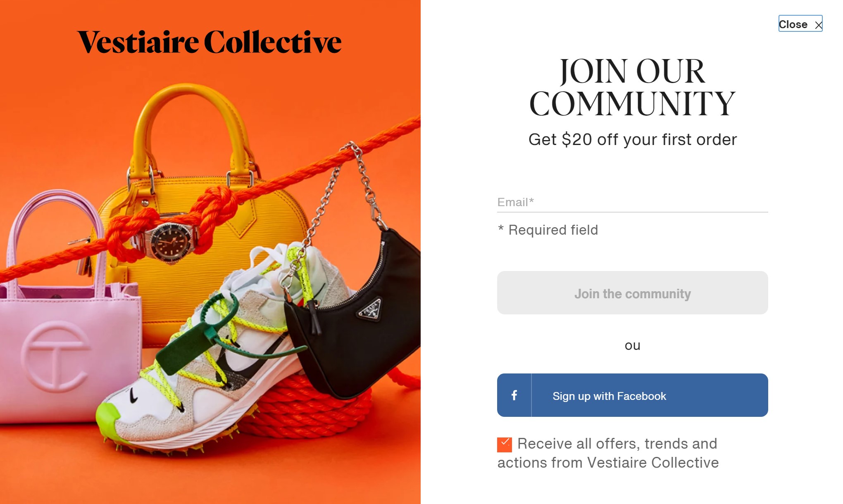Click the Vestiaire Collective logo

[x=209, y=42]
